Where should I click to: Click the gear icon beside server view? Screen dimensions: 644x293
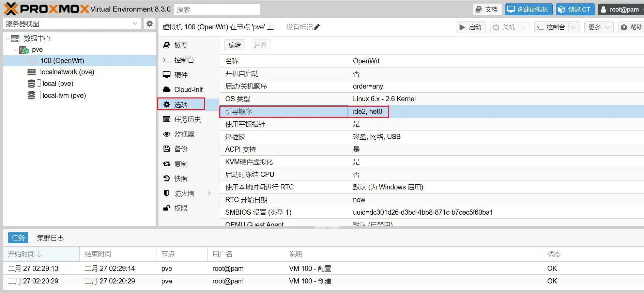tap(149, 24)
